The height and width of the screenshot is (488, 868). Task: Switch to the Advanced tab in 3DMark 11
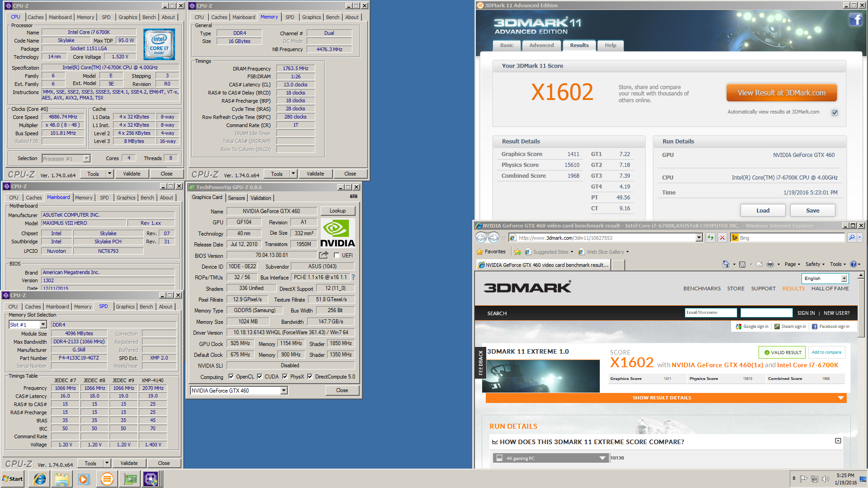coord(541,45)
